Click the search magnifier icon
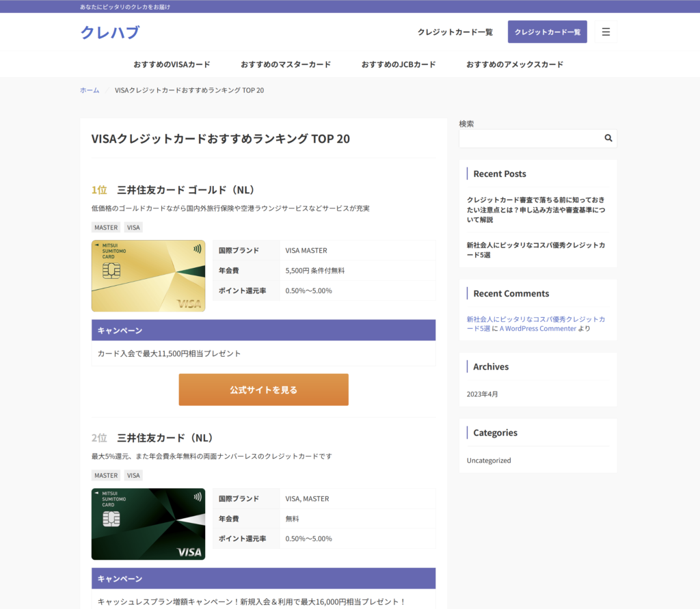The width and height of the screenshot is (700, 609). point(608,138)
